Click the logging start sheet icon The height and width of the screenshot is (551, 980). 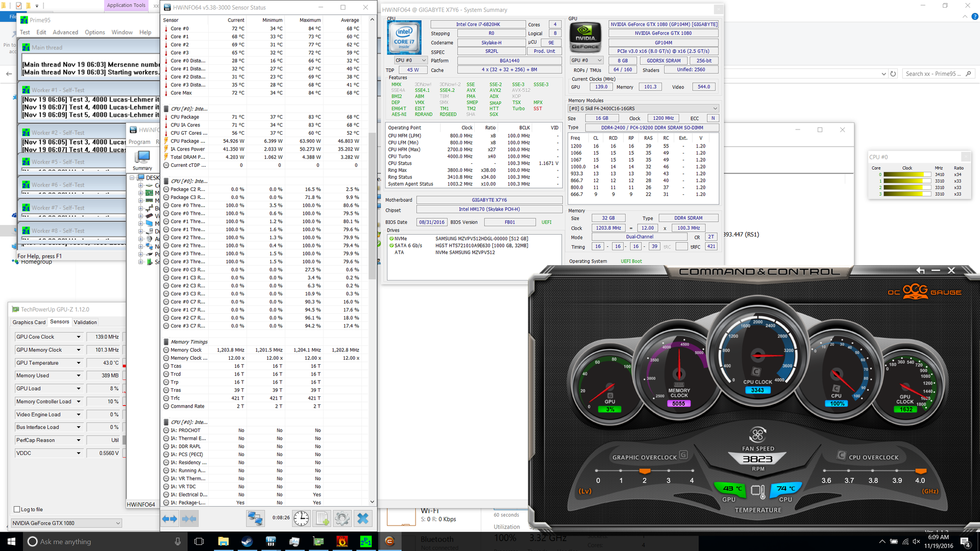(323, 519)
